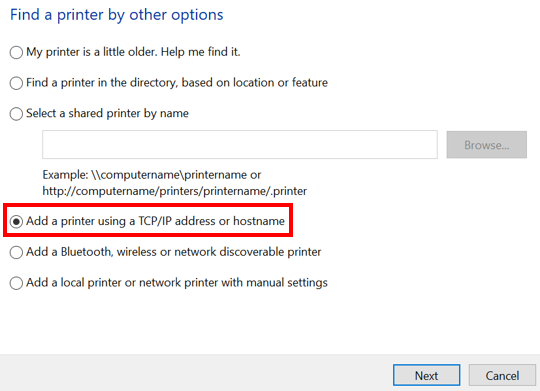The width and height of the screenshot is (540, 391).
Task: Click the 'network discoverable printer' label text
Action: [248, 252]
